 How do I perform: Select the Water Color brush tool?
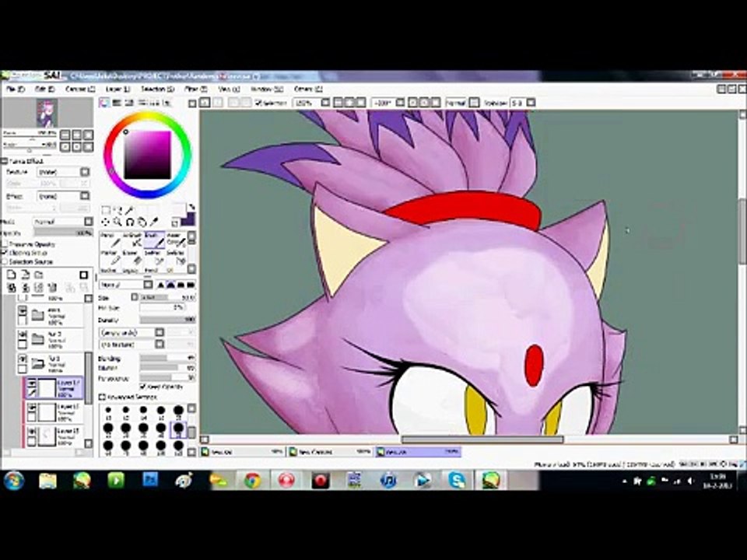(x=177, y=240)
